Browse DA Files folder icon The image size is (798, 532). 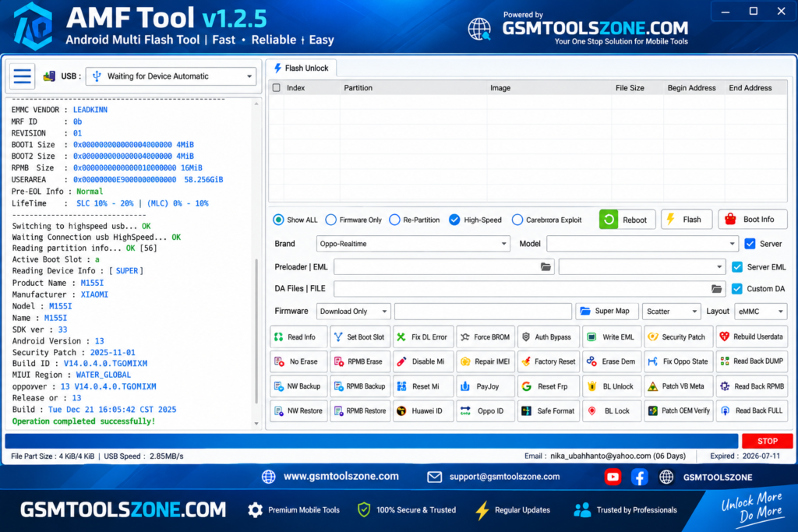coord(717,289)
